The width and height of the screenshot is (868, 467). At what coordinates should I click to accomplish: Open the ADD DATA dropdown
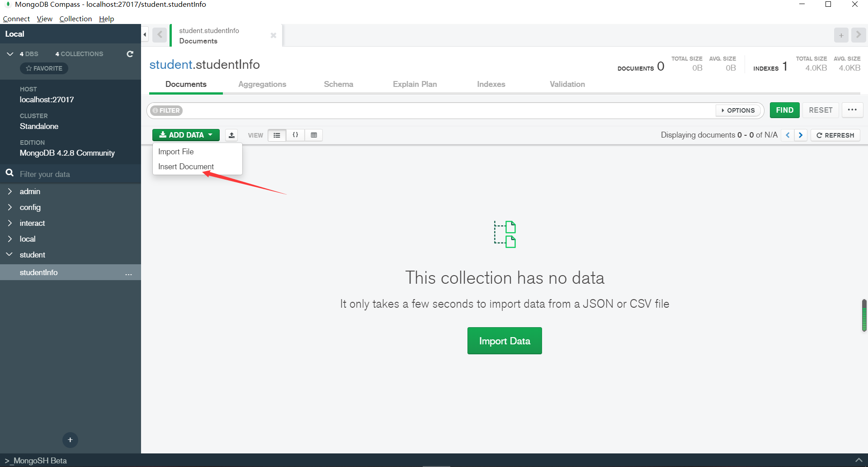pos(186,135)
